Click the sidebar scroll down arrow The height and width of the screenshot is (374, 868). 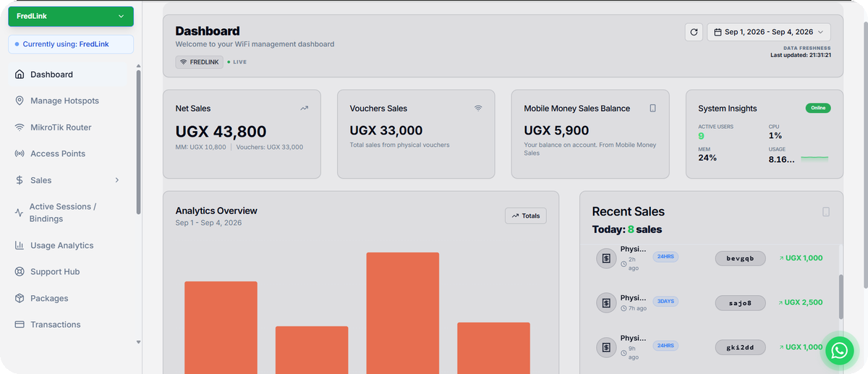138,341
